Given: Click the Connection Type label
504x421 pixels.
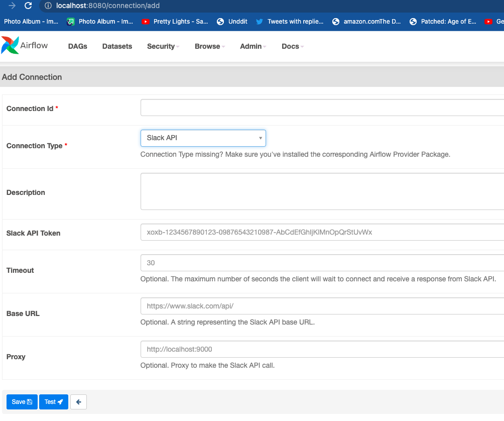Looking at the screenshot, I should coord(37,146).
